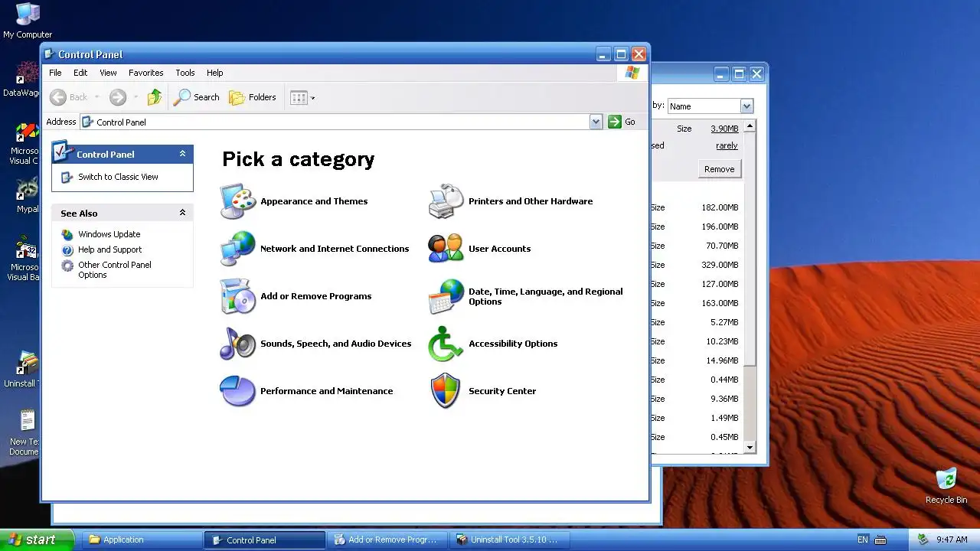Screen dimensions: 980x551
Task: Switch to Uninstall Tool 3.5.10 taskbar button
Action: [x=511, y=540]
